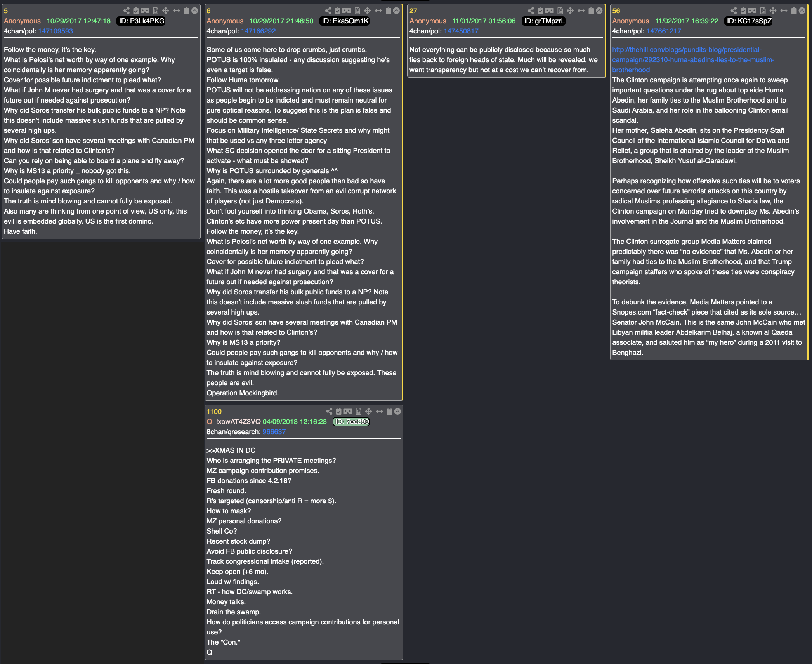The image size is (812, 664).
Task: Click the VR goggles icon on post 27
Action: tap(550, 10)
